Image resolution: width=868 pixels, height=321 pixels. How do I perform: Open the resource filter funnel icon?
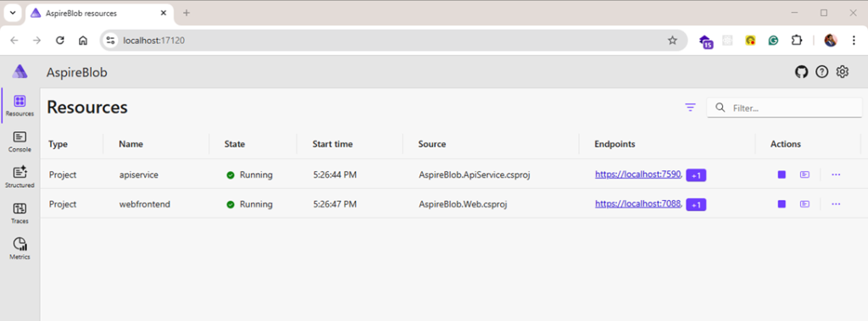690,108
